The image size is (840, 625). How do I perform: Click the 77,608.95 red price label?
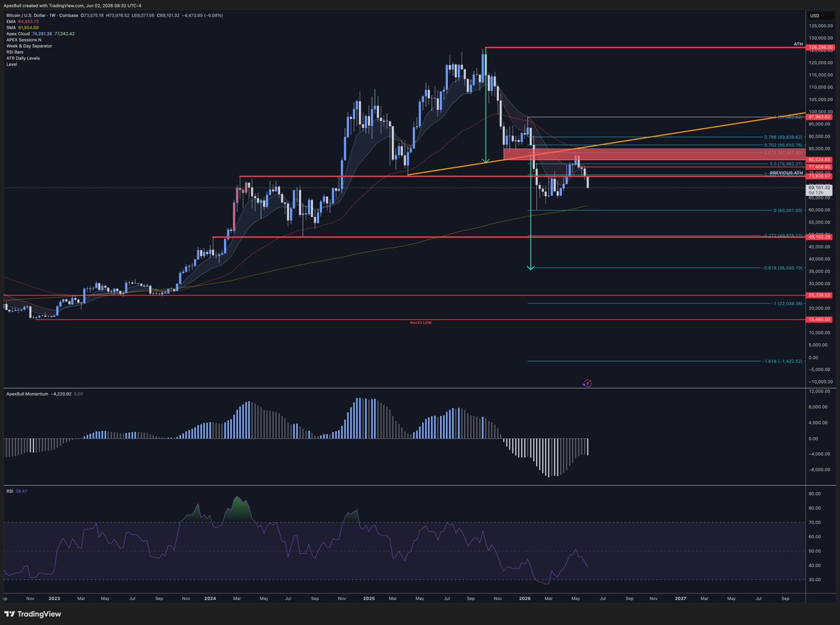pos(819,167)
